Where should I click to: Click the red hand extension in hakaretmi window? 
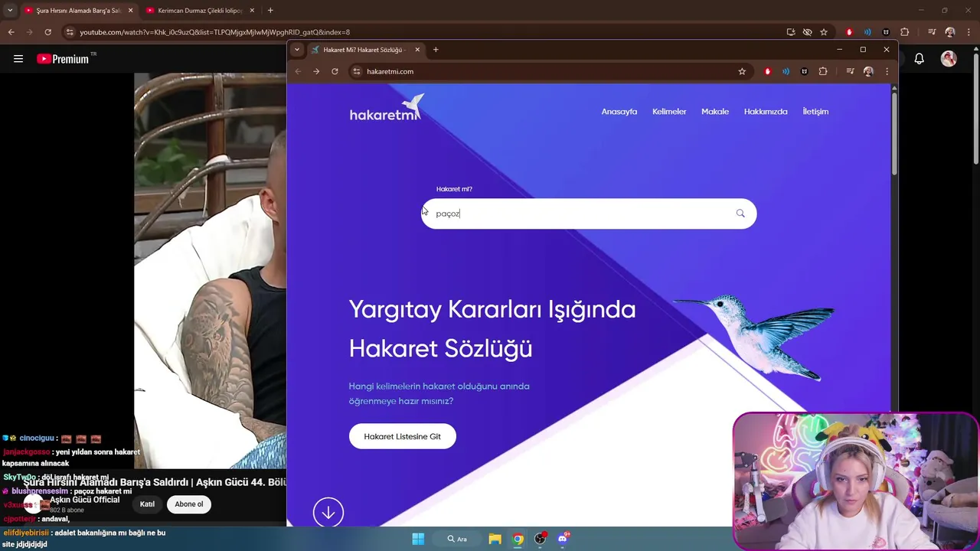coord(767,71)
